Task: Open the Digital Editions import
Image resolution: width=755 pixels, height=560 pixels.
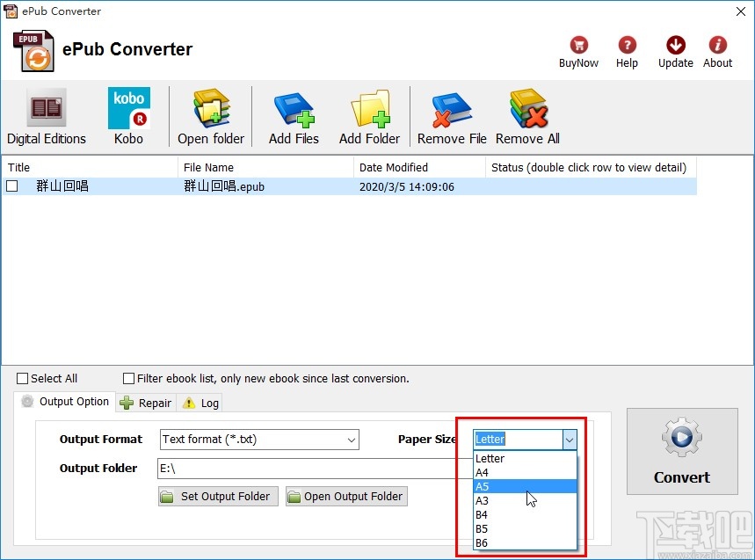Action: (x=47, y=116)
